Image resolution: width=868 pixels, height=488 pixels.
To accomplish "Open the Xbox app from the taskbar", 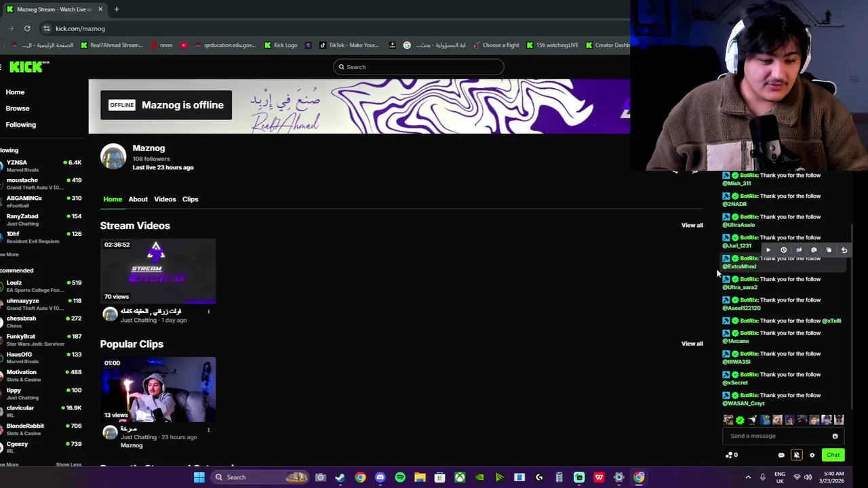I will (x=460, y=477).
